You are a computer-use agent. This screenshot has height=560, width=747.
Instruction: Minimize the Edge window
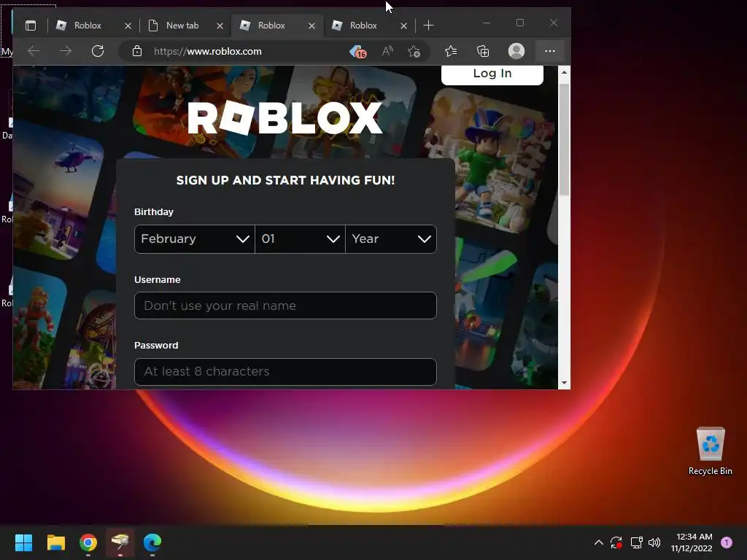pyautogui.click(x=487, y=23)
